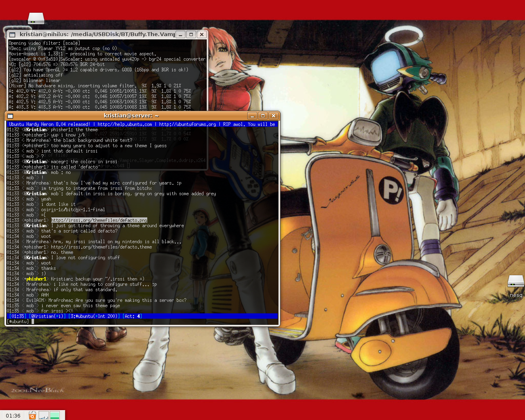
Task: Click message "osiris-1c/bitchx-1.1-final"
Action: click(x=73, y=210)
